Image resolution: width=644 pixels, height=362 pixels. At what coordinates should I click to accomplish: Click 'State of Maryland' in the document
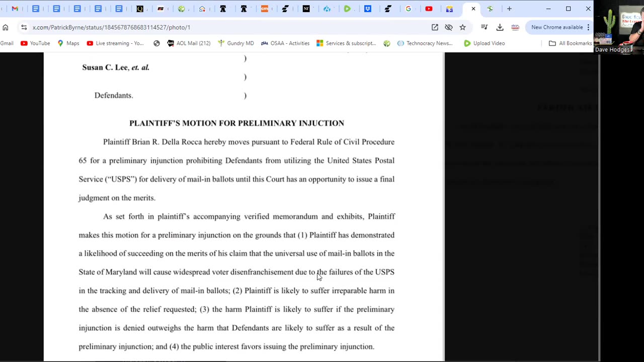coord(108,272)
